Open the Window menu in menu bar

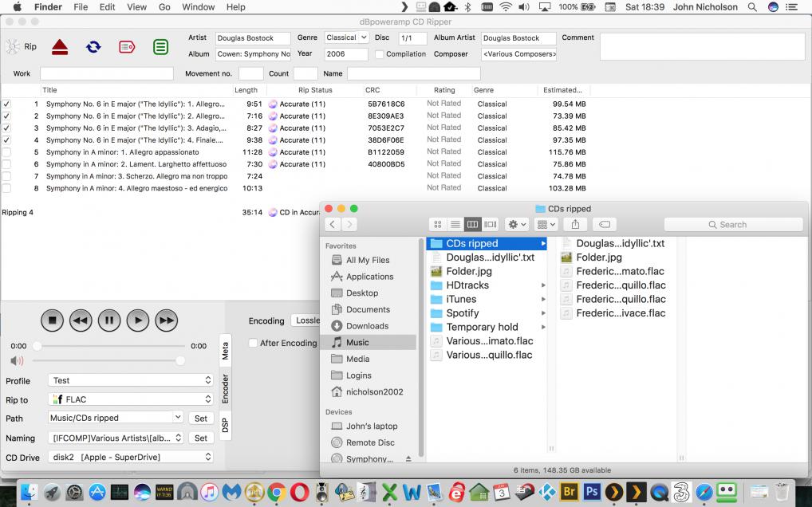point(198,7)
